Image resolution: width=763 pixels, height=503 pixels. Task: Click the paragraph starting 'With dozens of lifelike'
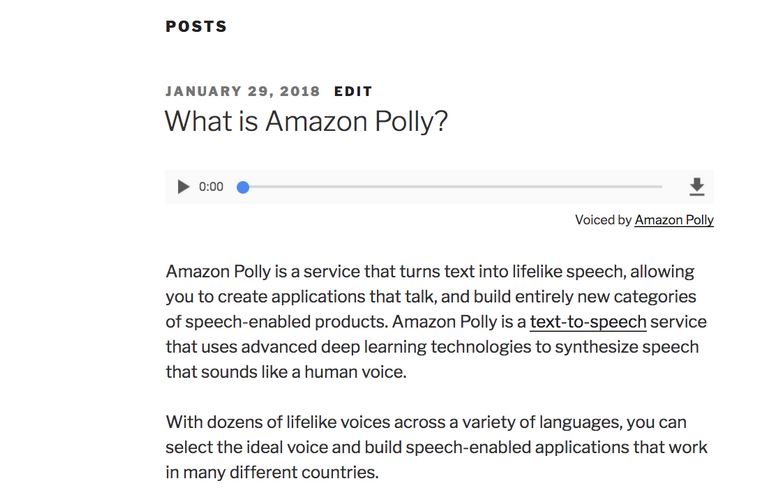436,447
